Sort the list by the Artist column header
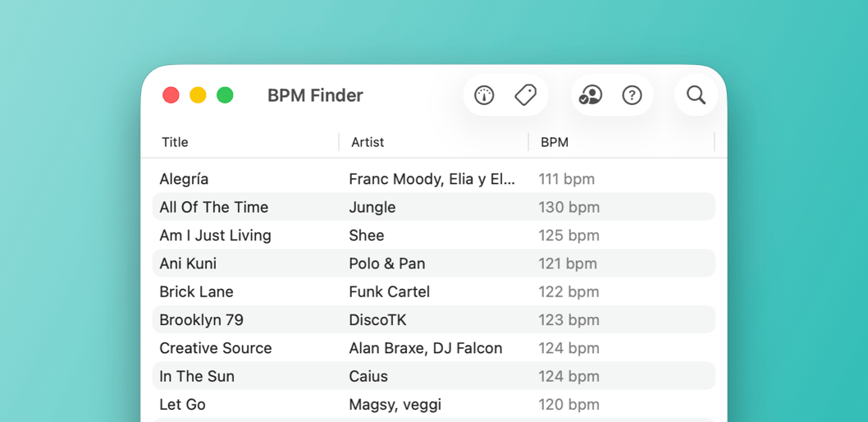 (368, 142)
